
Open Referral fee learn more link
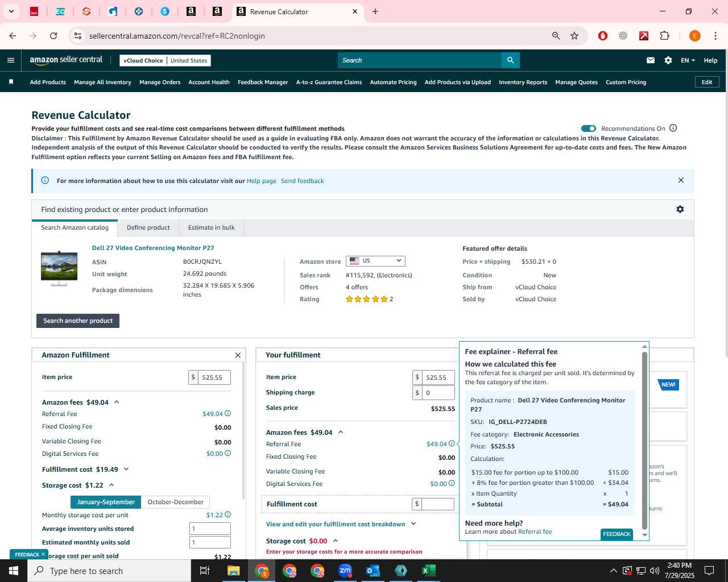(535, 531)
